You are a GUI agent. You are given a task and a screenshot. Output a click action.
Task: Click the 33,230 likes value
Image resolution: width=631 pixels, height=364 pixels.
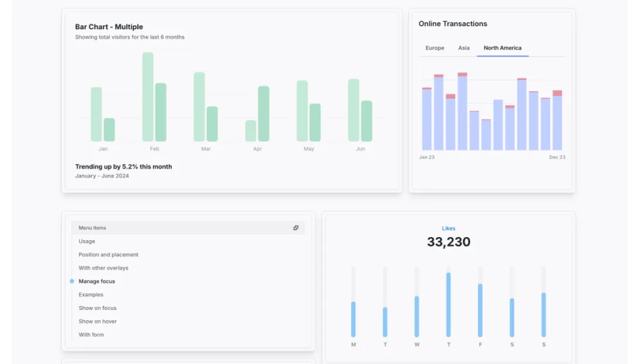point(449,242)
